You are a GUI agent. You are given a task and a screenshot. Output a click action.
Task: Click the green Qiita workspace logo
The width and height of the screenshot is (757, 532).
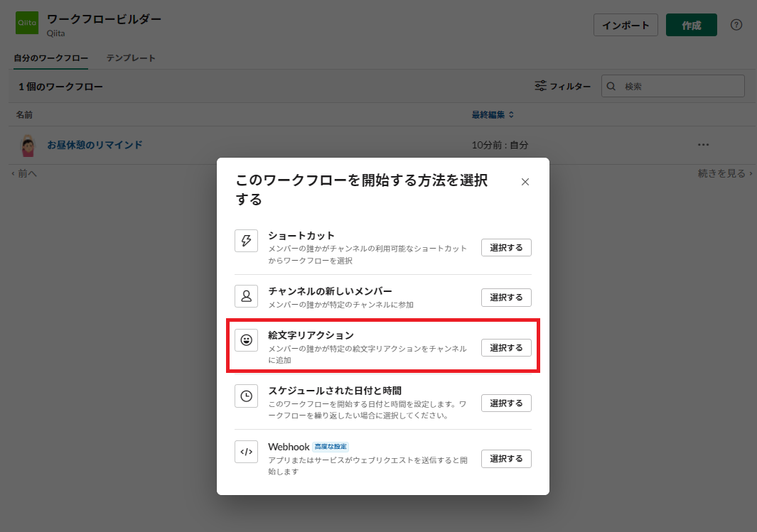point(26,23)
